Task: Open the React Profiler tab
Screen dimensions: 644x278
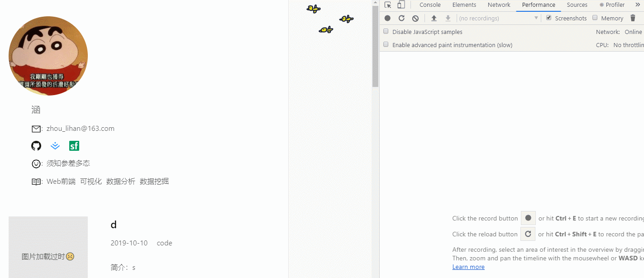Action: click(612, 5)
